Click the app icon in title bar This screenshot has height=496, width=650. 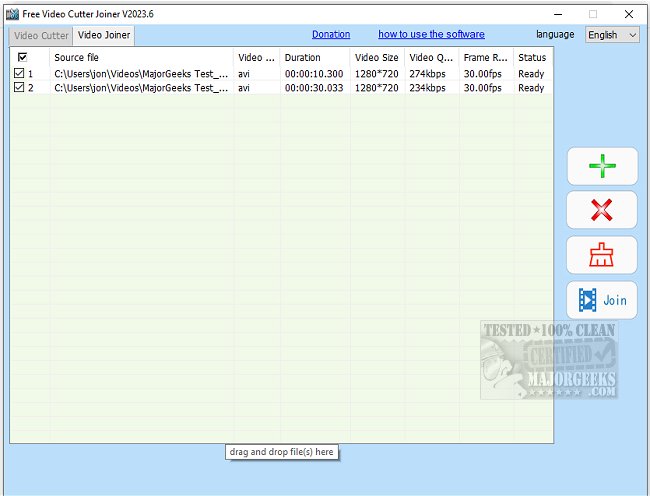click(12, 14)
